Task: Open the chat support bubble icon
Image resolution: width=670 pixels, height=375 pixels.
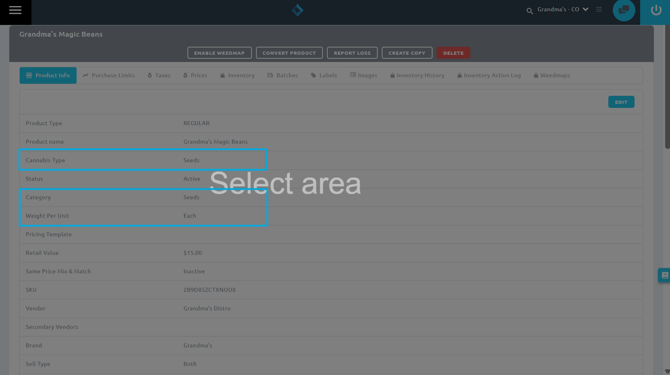Action: click(624, 10)
